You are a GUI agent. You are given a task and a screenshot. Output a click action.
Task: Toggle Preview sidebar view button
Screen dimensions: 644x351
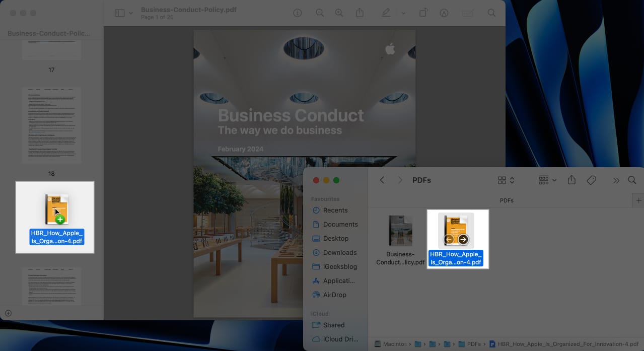pyautogui.click(x=119, y=14)
